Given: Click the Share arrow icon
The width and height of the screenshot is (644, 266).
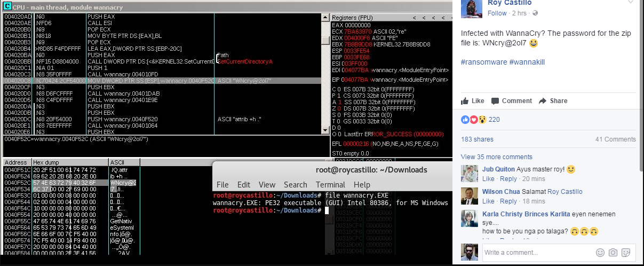Looking at the screenshot, I should coord(543,101).
